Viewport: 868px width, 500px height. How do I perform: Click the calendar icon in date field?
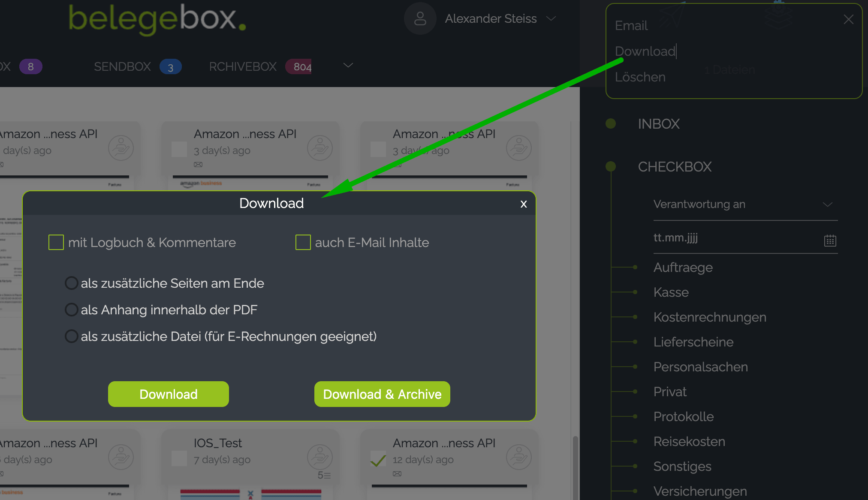tap(830, 241)
